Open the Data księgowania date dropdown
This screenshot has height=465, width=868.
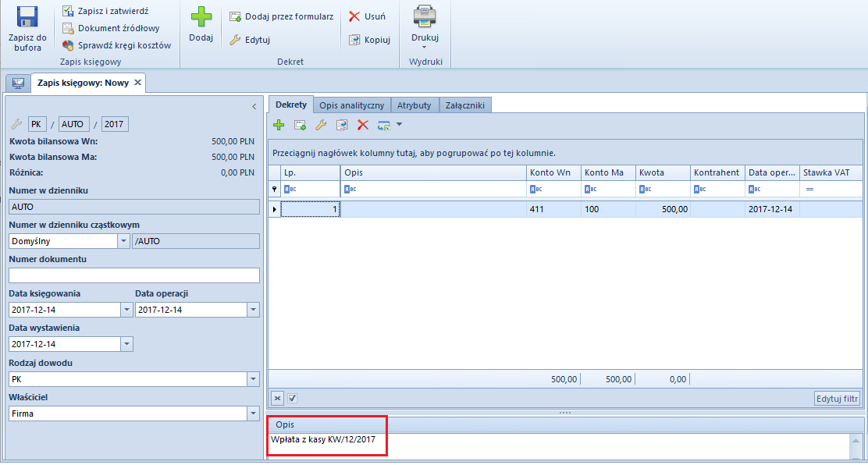click(126, 310)
